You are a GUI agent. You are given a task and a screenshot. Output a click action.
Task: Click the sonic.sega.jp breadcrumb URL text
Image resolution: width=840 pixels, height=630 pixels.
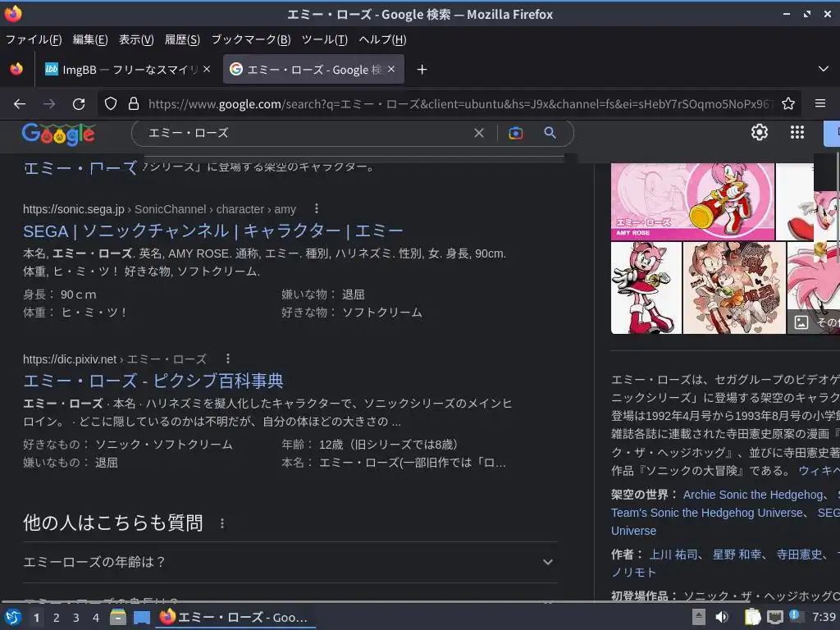tap(159, 209)
